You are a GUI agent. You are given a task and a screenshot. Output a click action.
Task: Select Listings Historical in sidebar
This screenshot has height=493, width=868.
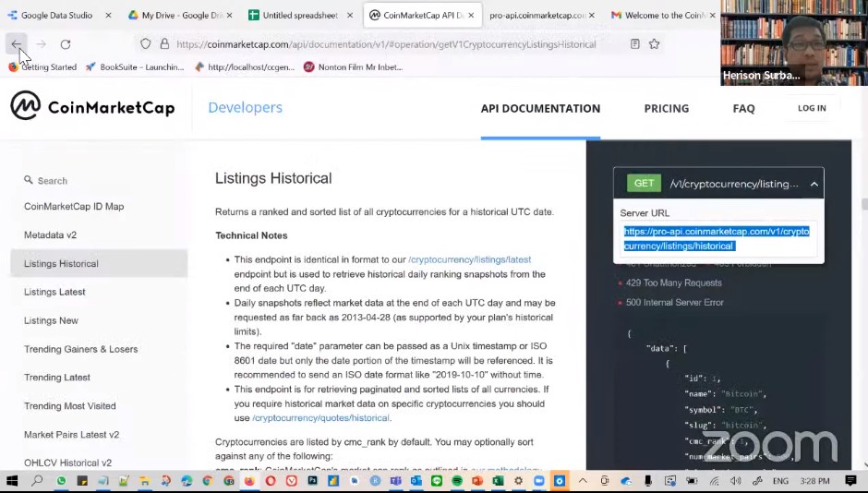point(99,263)
